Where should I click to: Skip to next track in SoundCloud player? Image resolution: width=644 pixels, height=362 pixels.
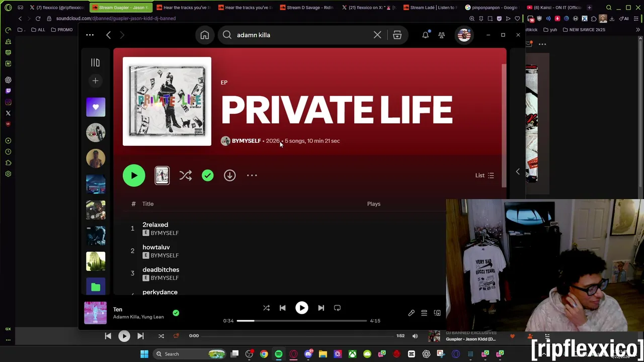pos(140,336)
